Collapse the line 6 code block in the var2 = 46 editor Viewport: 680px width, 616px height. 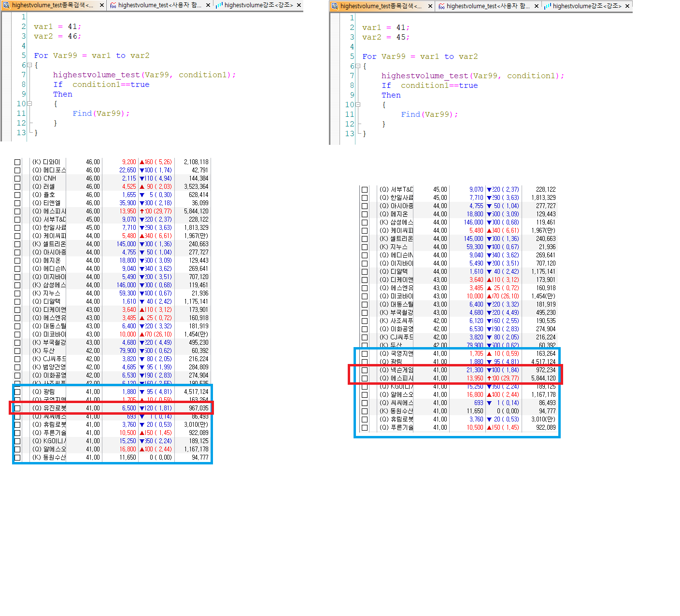pyautogui.click(x=29, y=65)
